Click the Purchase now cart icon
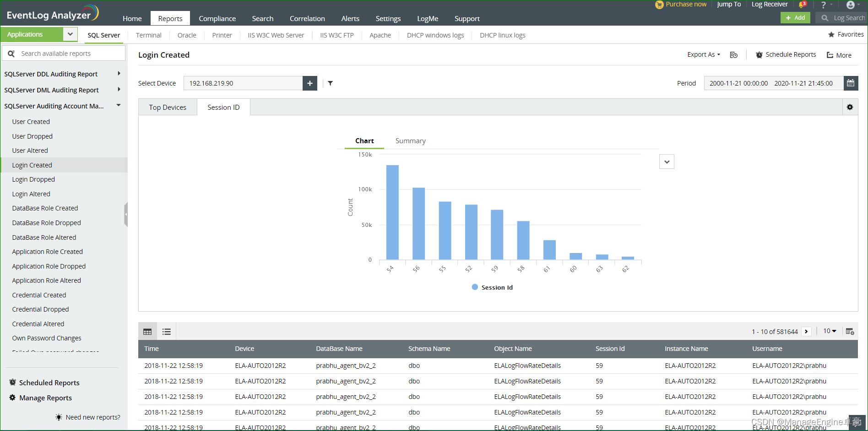The height and width of the screenshot is (431, 868). [659, 5]
